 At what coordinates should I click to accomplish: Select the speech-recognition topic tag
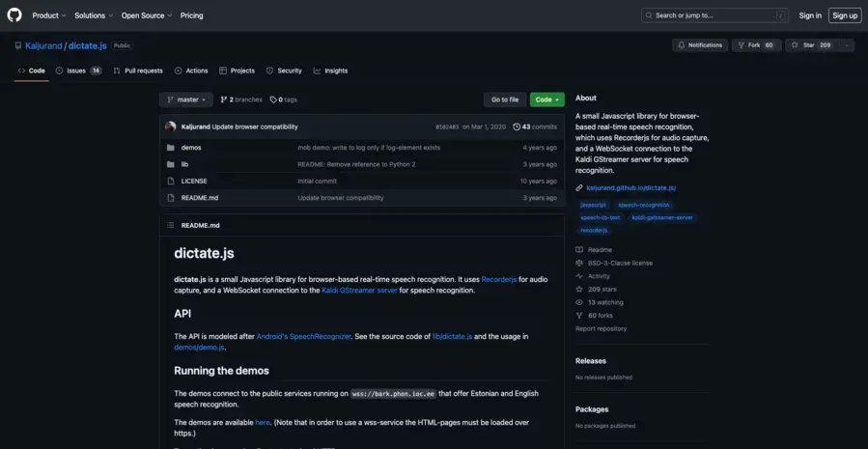pyautogui.click(x=644, y=205)
